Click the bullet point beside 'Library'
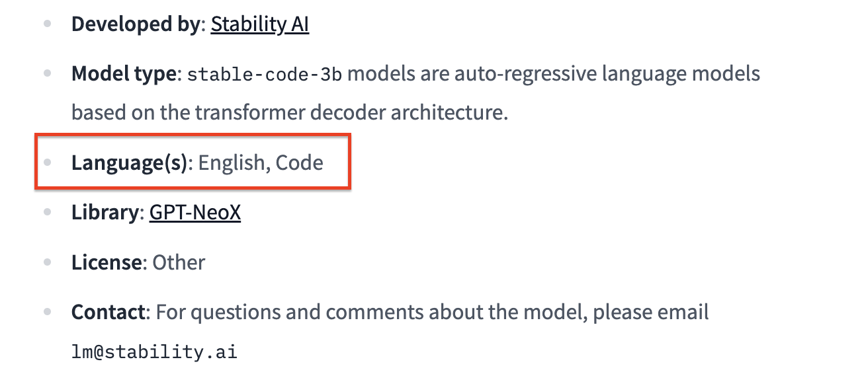The width and height of the screenshot is (868, 374). point(47,212)
